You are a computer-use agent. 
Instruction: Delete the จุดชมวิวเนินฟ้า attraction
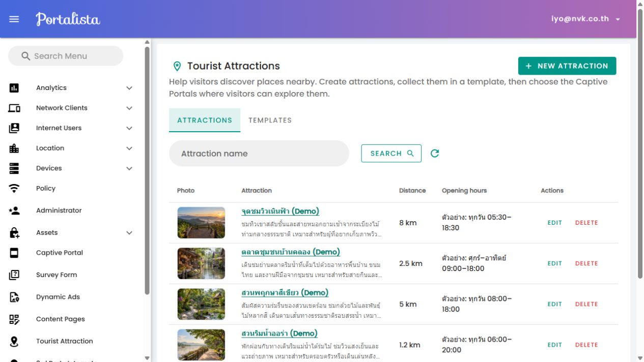point(586,223)
